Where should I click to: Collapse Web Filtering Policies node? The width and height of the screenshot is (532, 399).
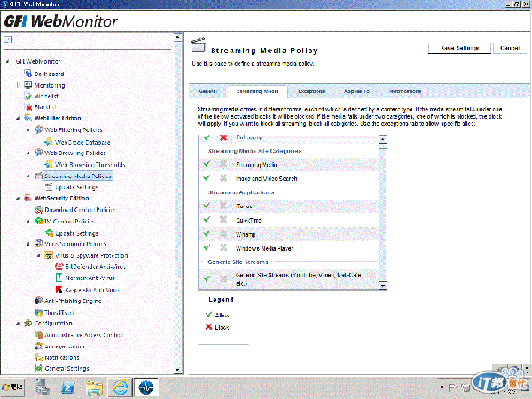28,129
